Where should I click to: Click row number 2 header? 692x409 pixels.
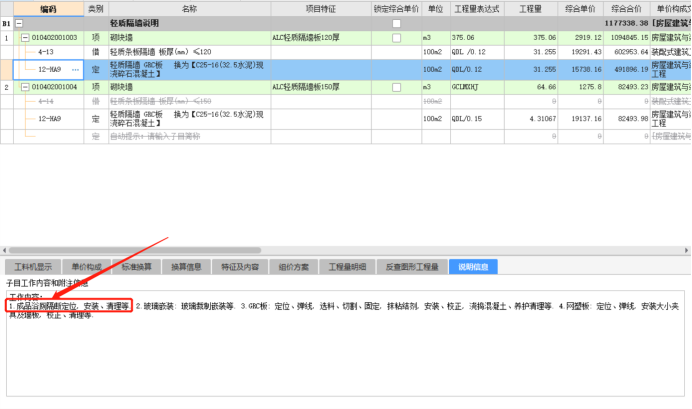click(7, 87)
